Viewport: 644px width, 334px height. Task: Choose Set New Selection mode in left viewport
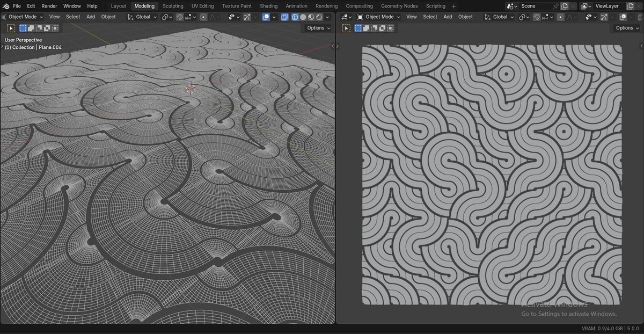point(23,28)
